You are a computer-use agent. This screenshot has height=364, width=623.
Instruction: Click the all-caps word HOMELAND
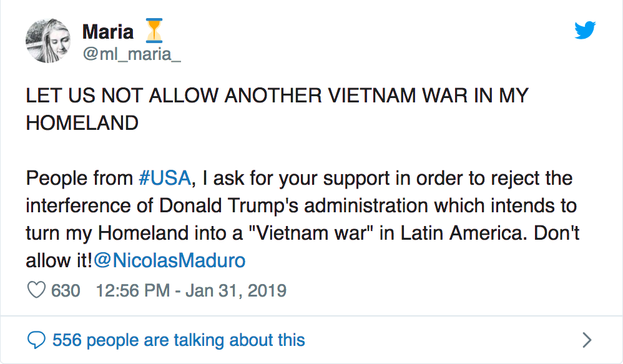(x=82, y=122)
